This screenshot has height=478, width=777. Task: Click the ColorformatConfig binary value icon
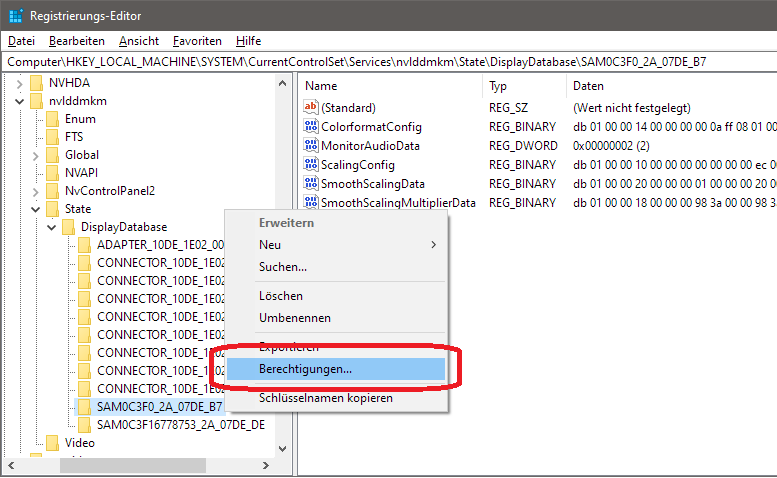[310, 127]
